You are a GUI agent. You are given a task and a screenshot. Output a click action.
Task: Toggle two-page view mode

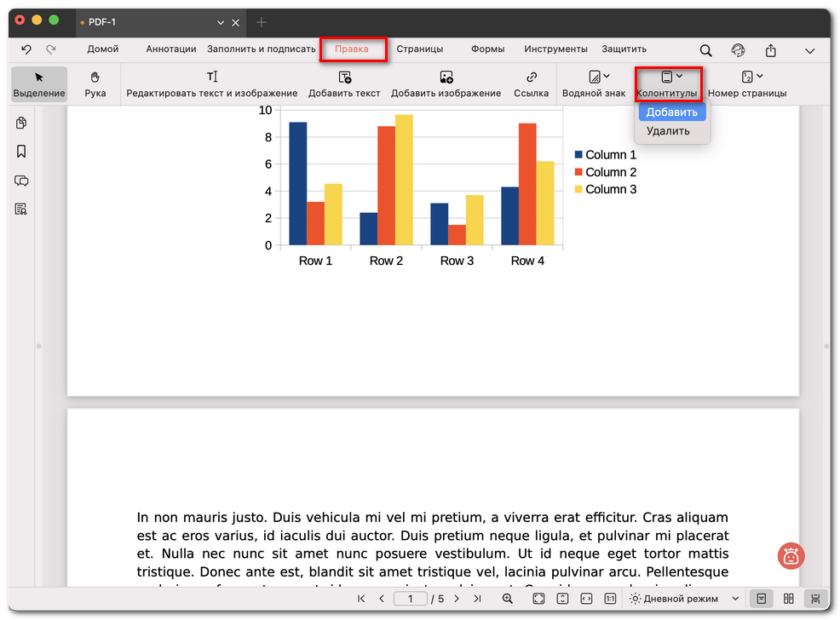click(x=788, y=599)
